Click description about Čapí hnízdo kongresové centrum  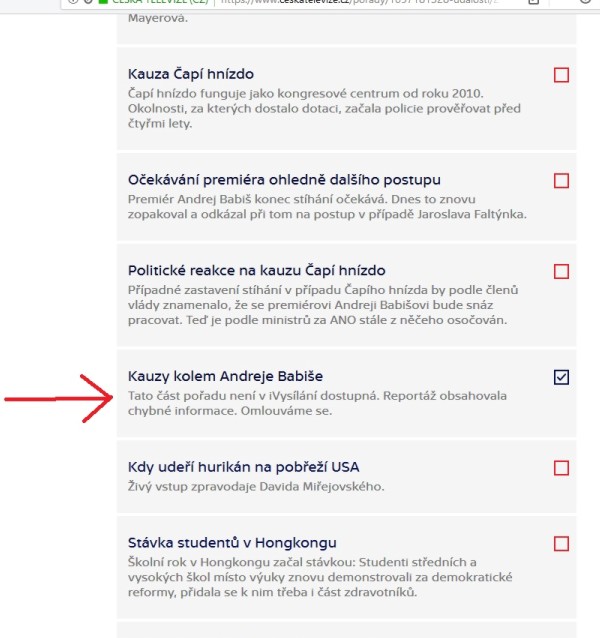pos(324,109)
